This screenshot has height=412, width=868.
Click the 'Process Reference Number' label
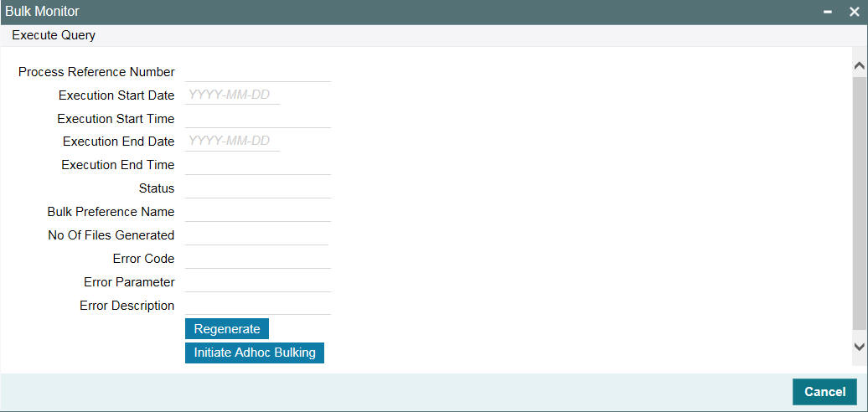(x=97, y=73)
